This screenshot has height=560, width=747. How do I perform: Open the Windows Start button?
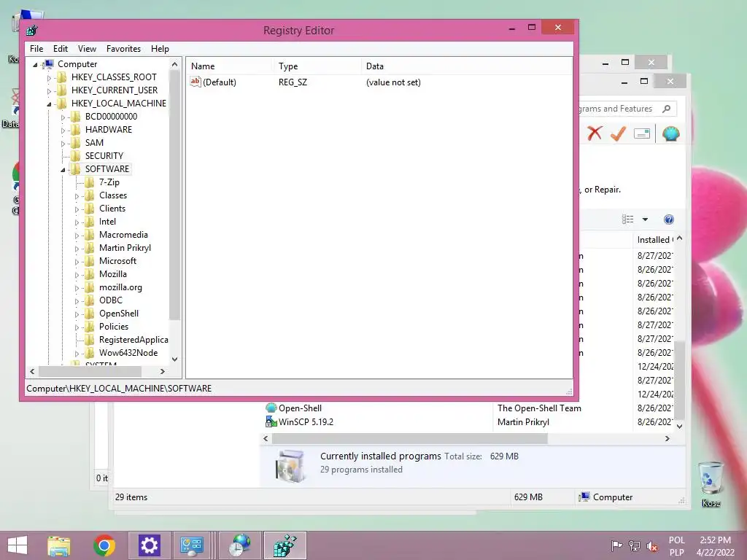[18, 545]
